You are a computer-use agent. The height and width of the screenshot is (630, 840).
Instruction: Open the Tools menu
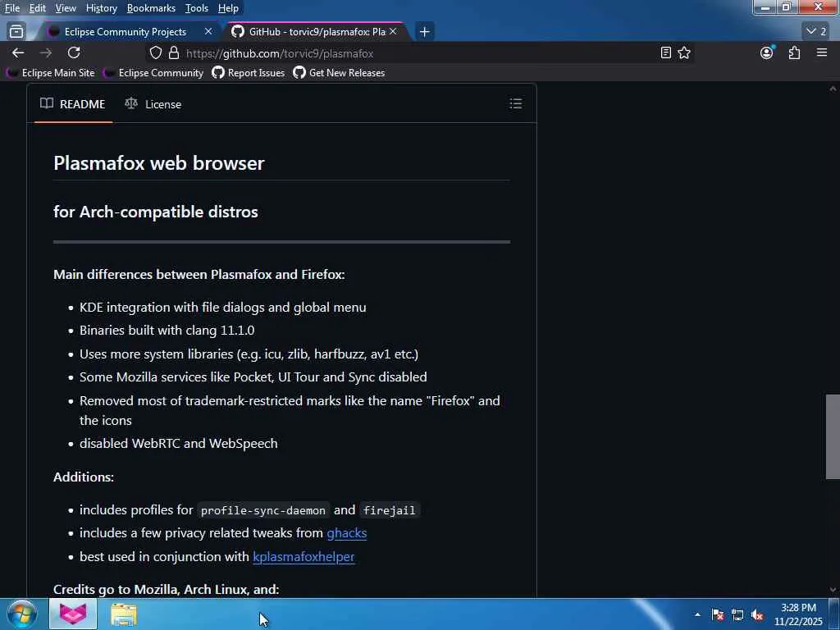pyautogui.click(x=197, y=8)
